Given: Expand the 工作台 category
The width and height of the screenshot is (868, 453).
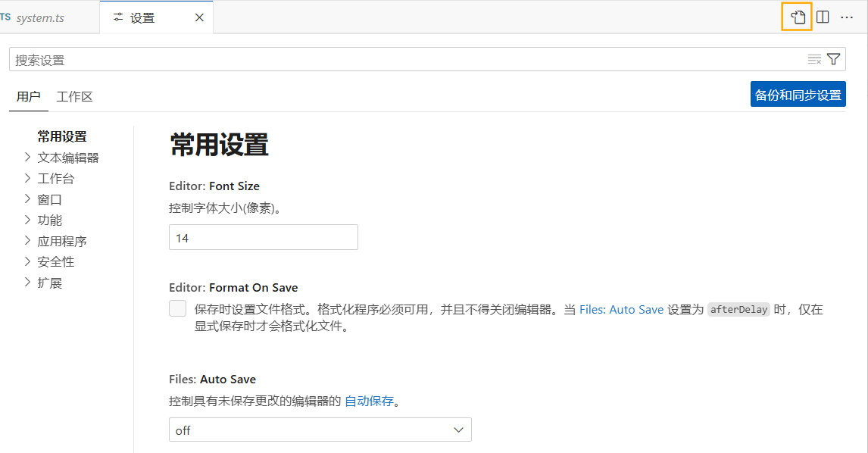Looking at the screenshot, I should coord(27,178).
